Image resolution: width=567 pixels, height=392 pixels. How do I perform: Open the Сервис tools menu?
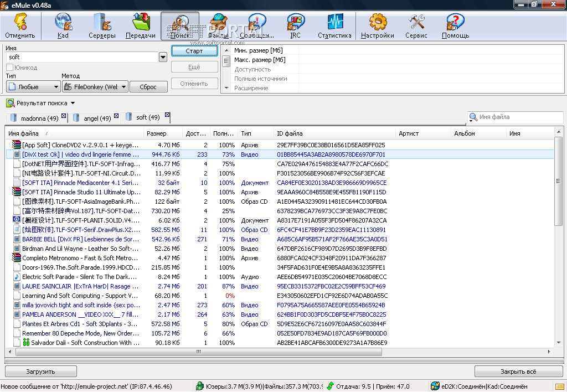(x=416, y=25)
